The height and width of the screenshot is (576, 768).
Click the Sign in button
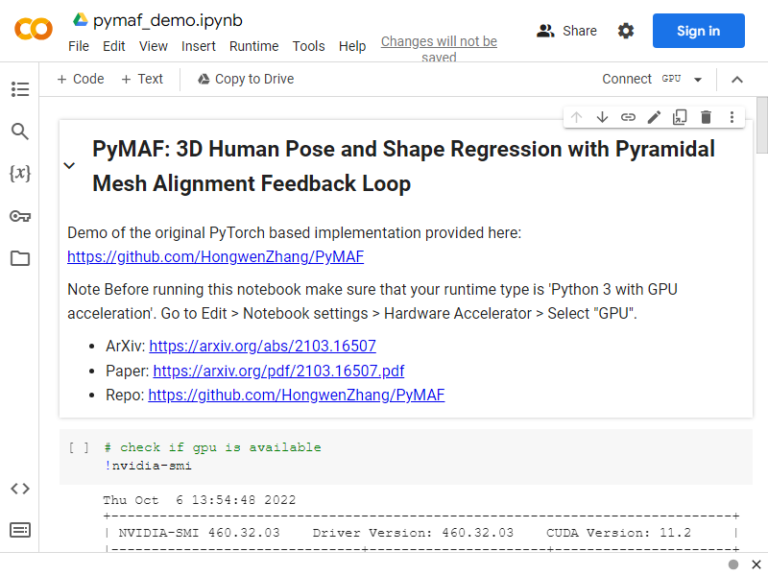click(x=698, y=31)
